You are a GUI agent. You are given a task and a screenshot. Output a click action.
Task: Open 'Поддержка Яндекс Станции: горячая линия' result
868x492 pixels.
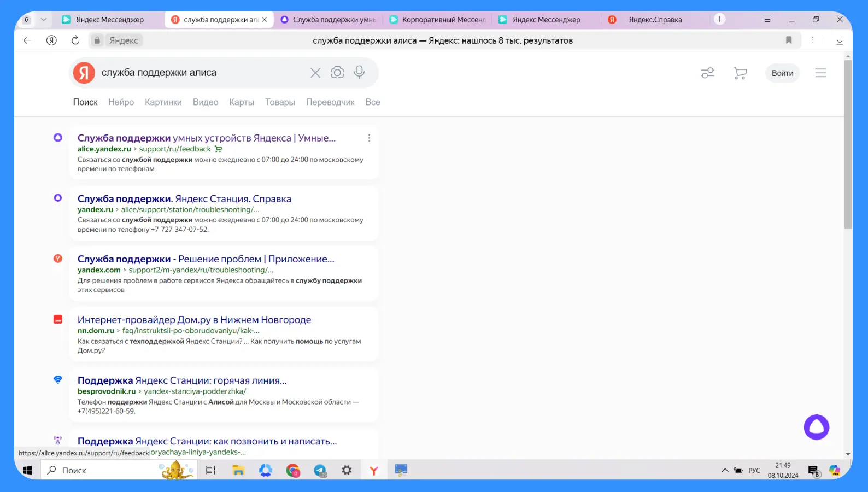[182, 380]
